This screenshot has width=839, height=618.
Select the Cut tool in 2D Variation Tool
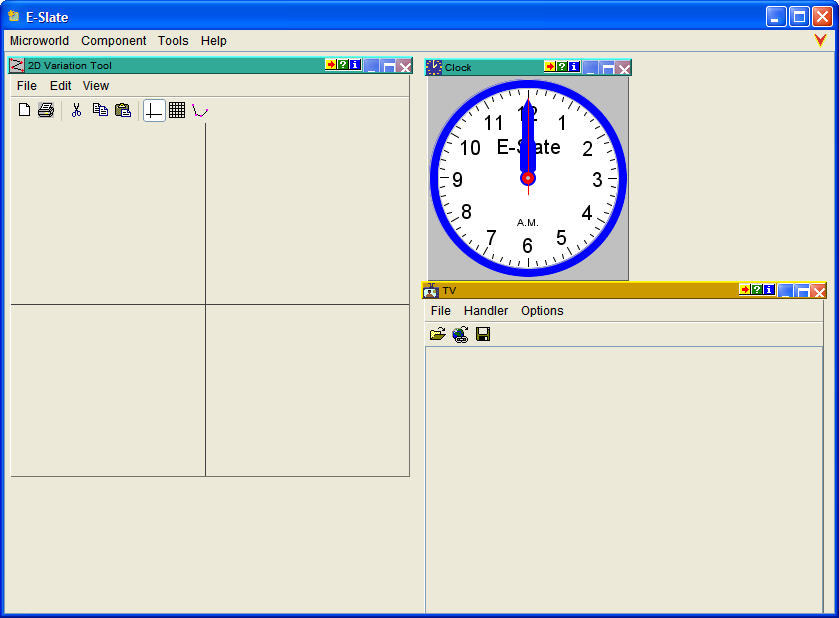[x=76, y=110]
